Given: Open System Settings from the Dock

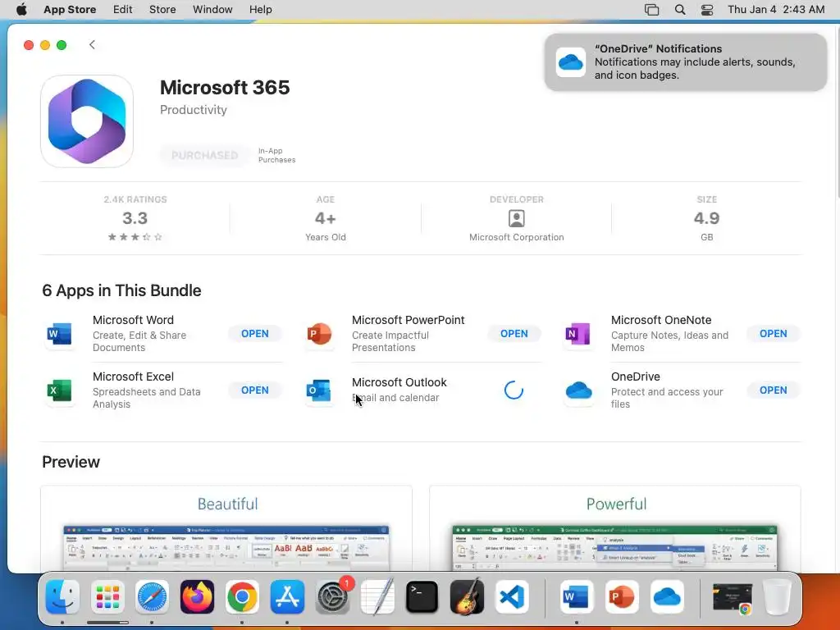Looking at the screenshot, I should click(332, 597).
